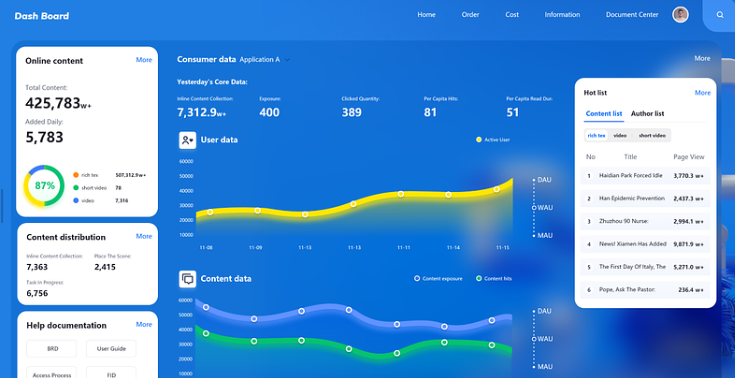Click More beside Consumer data header
Screen dimensions: 735x378
click(702, 58)
